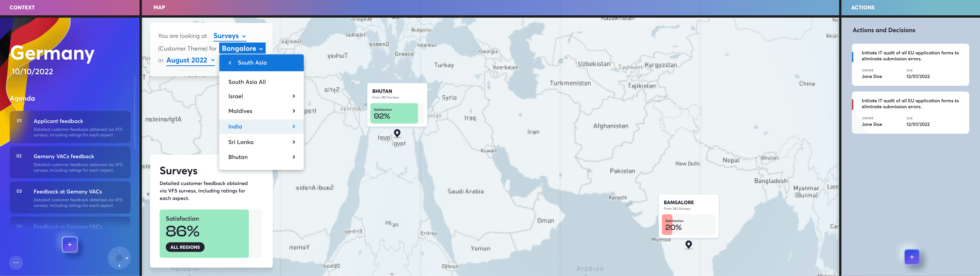Open the three-dots more options menu
This screenshot has height=276, width=980.
click(16, 263)
